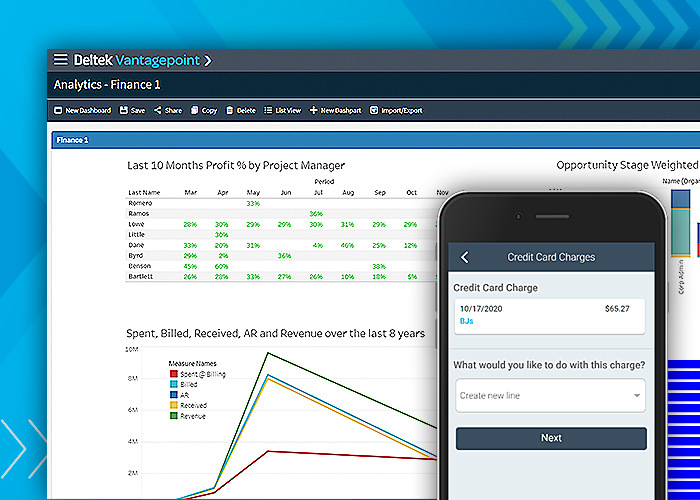This screenshot has height=500, width=700.
Task: Click the Import/Export icon
Action: click(x=374, y=110)
